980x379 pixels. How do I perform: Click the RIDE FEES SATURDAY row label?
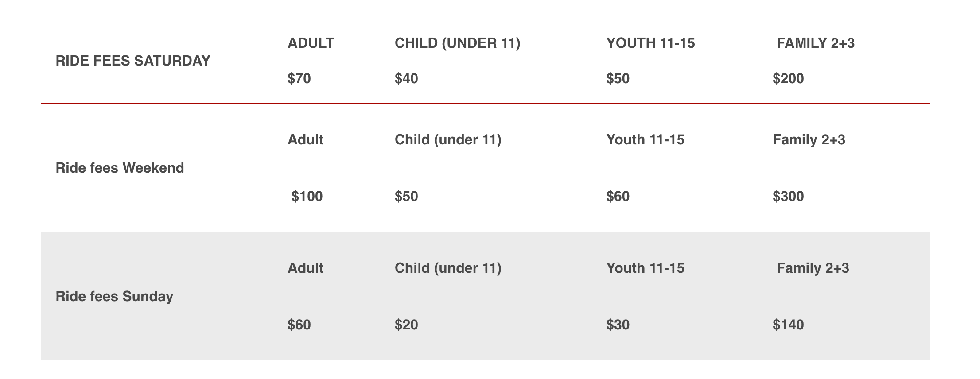tap(133, 61)
